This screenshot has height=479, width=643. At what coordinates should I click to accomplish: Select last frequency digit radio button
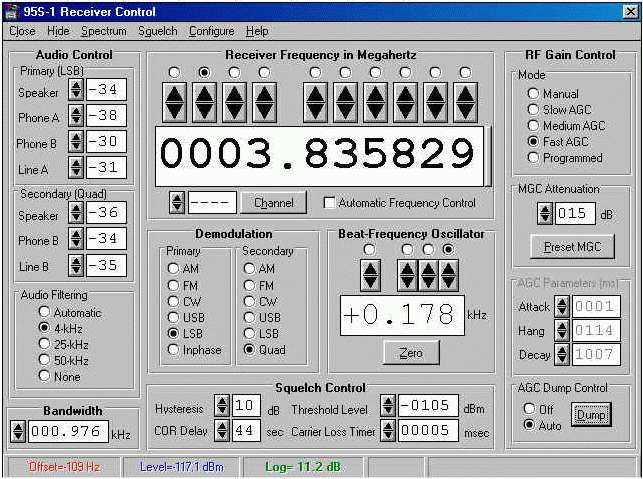(465, 73)
